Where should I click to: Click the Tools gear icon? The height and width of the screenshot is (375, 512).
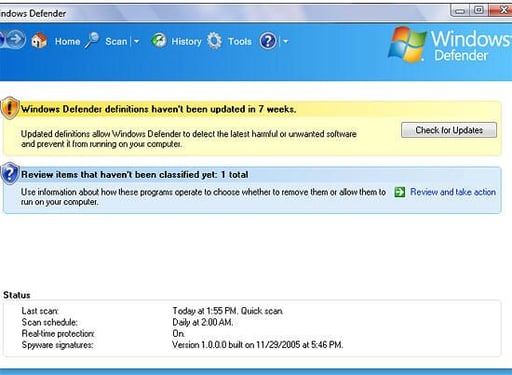pyautogui.click(x=214, y=41)
